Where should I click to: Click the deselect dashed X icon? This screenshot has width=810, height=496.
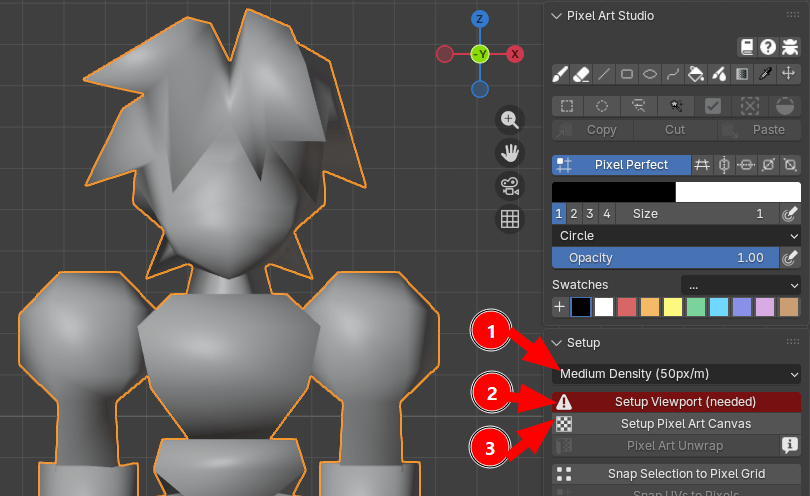coord(750,106)
